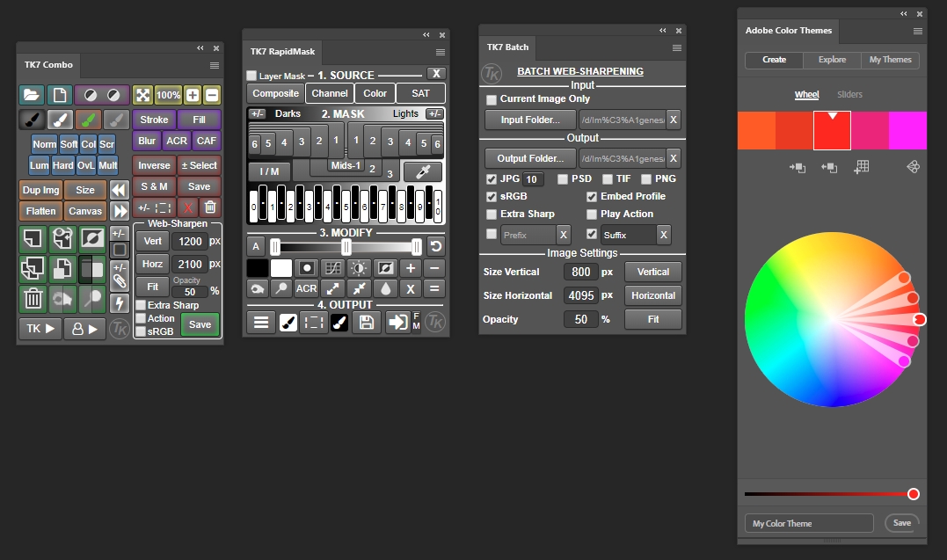Viewport: 947px width, 560px height.
Task: Click the small trash icon beside red X
Action: click(210, 207)
